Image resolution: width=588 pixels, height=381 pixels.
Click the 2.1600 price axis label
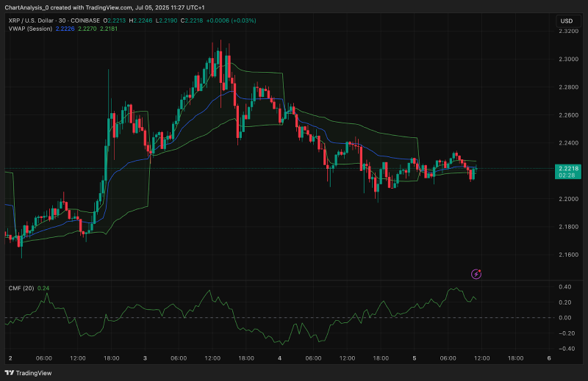coord(568,255)
